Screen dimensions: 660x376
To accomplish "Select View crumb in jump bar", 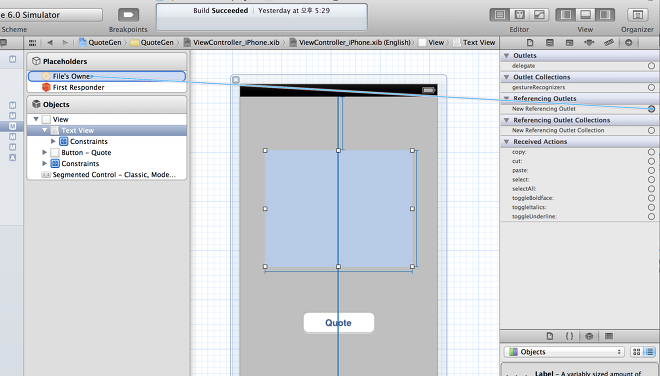I will 431,43.
